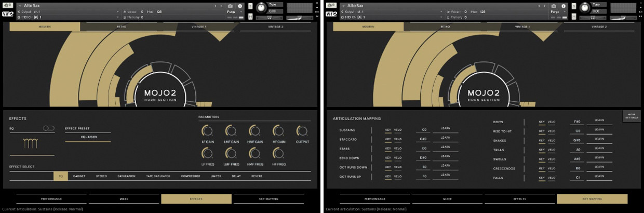Click the C#0 key field for Staccato
644x213 pixels.
point(424,139)
